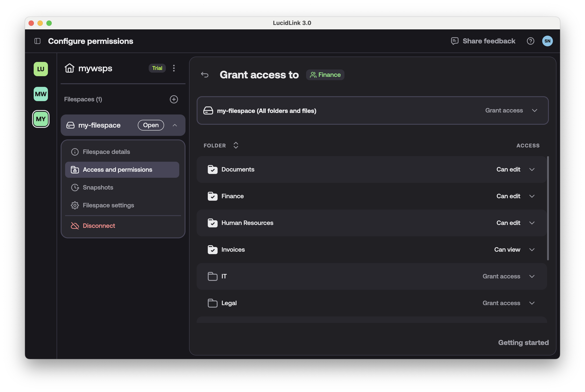Click the Filespaces (1) heading
This screenshot has width=585, height=392.
(x=83, y=99)
